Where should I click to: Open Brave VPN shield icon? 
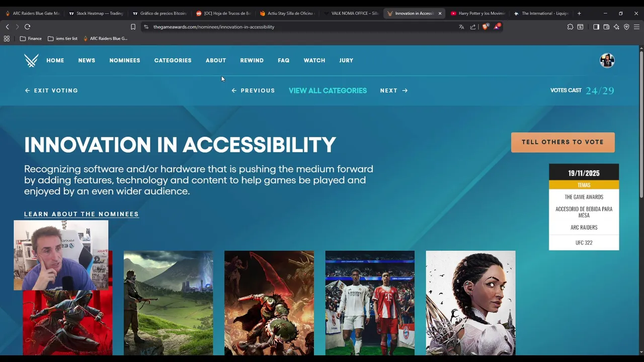click(626, 27)
